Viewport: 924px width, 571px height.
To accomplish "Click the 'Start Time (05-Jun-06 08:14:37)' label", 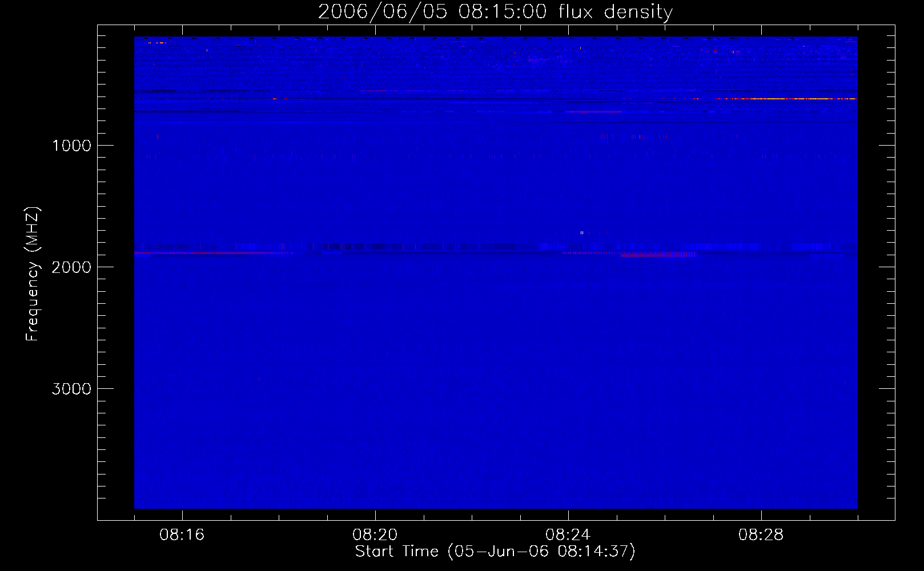I will [x=495, y=552].
